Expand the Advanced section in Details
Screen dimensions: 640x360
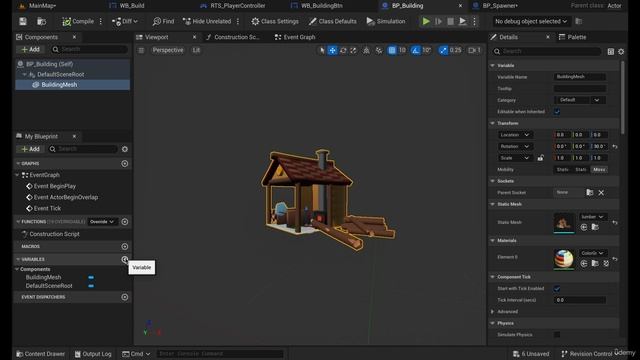493,311
